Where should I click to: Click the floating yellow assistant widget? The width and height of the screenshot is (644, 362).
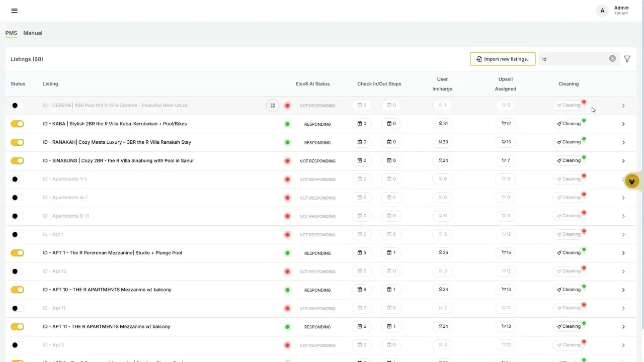point(632,181)
